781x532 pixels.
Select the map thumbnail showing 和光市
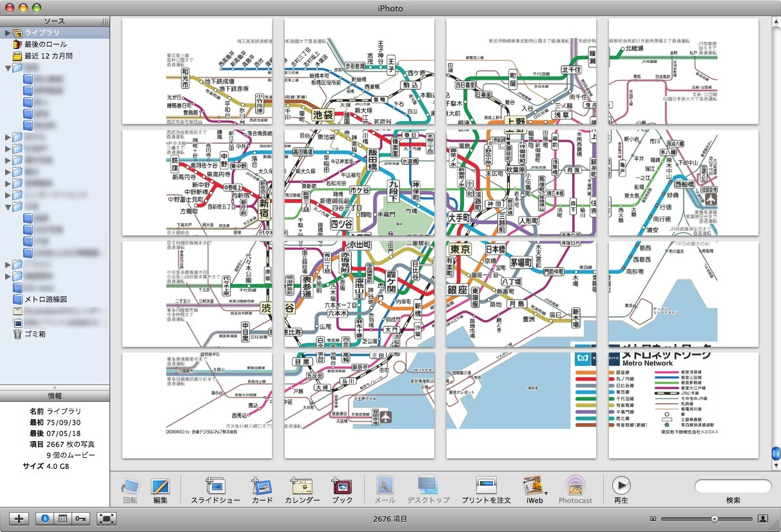click(x=197, y=71)
